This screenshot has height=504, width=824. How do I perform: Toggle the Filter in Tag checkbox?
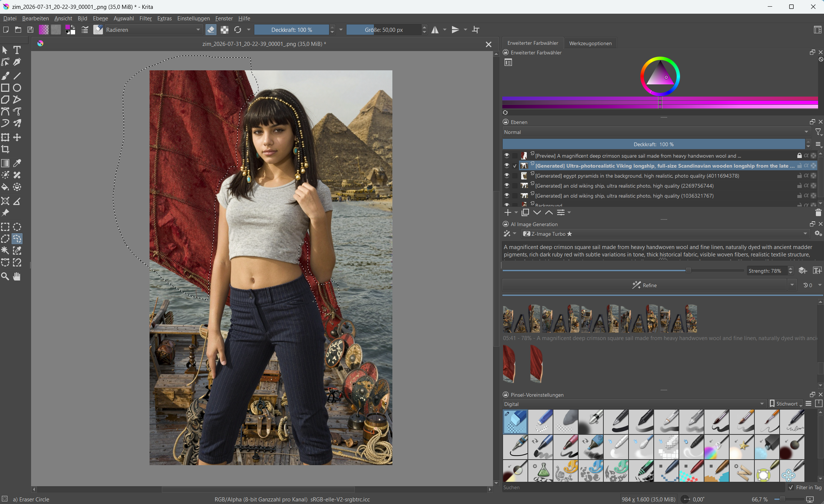[791, 487]
